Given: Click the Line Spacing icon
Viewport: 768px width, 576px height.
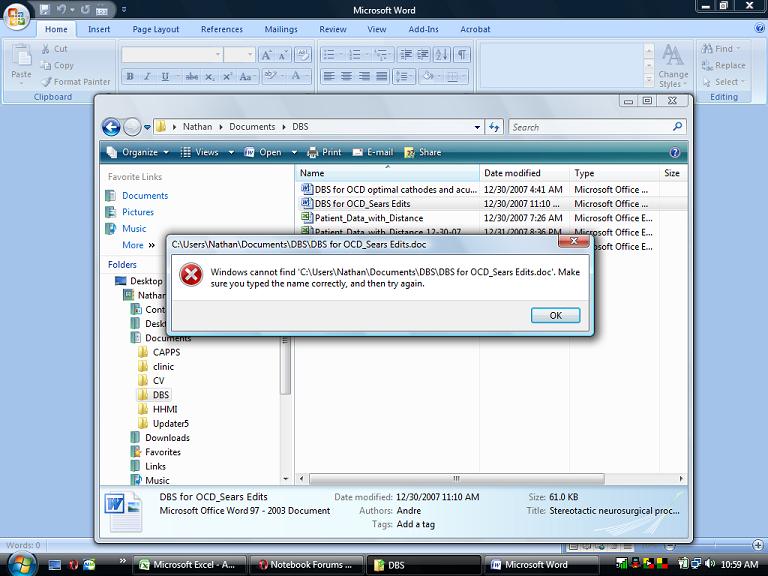Looking at the screenshot, I should (403, 76).
